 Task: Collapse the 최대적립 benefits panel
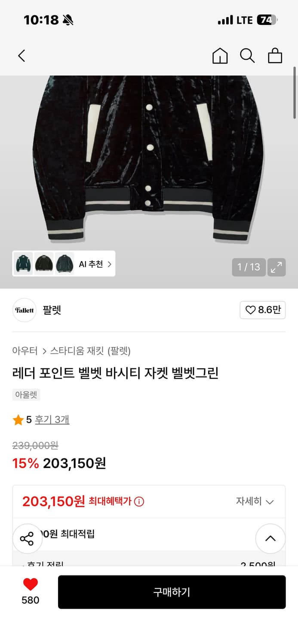(x=270, y=538)
